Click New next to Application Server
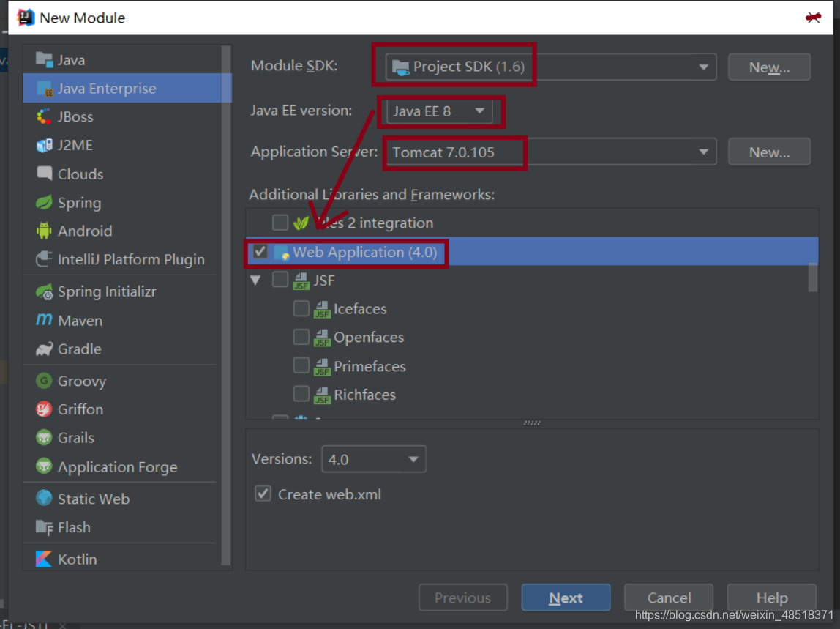The width and height of the screenshot is (840, 629). coord(769,152)
